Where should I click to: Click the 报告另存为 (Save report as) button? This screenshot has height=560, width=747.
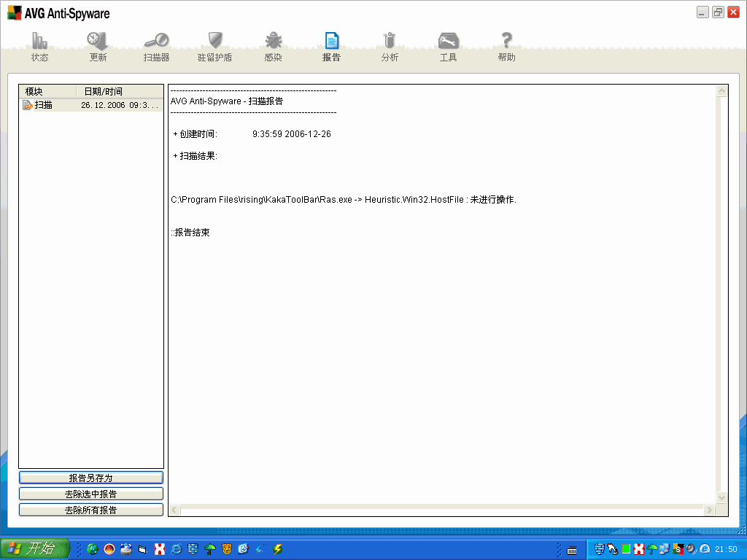coord(91,478)
